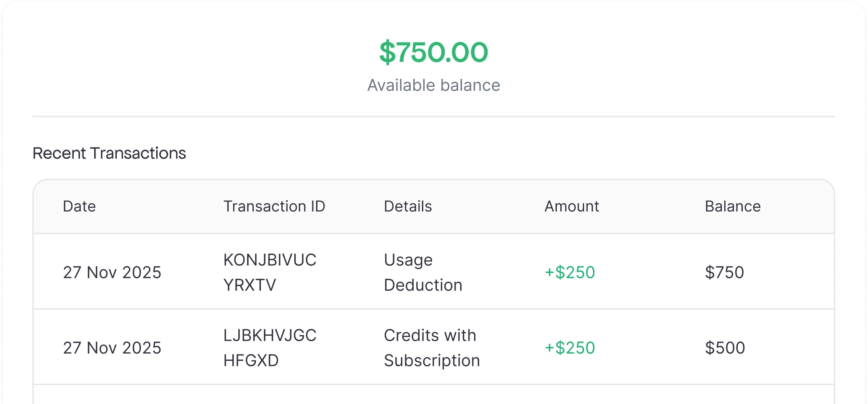This screenshot has height=404, width=868.
Task: Click the Amount column header
Action: click(571, 206)
